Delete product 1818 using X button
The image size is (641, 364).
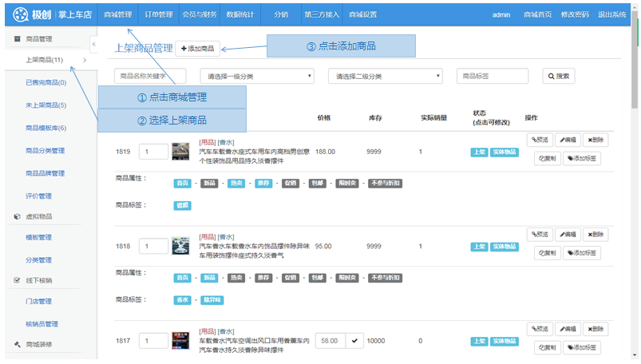point(597,235)
